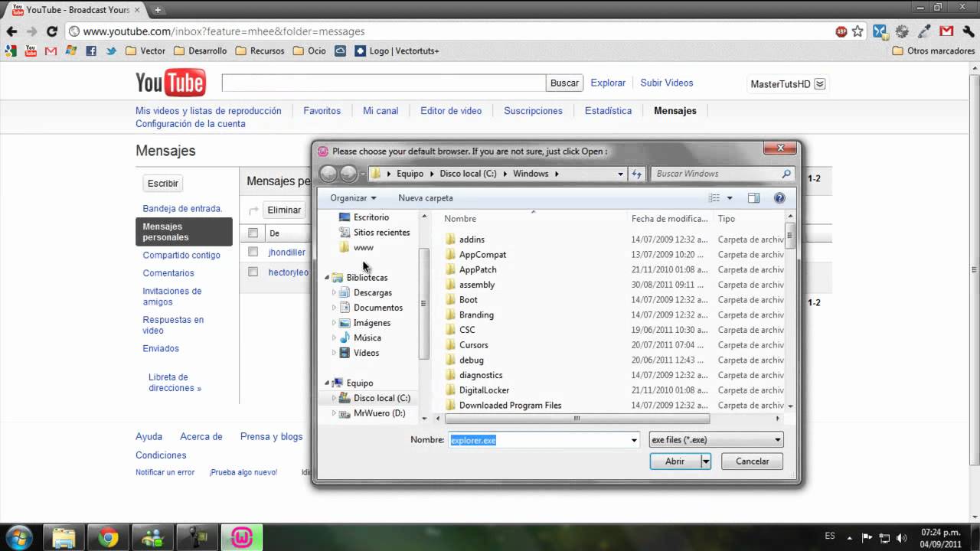This screenshot has width=980, height=551.
Task: Expand the Disco local (C:) tree node
Action: tap(335, 398)
